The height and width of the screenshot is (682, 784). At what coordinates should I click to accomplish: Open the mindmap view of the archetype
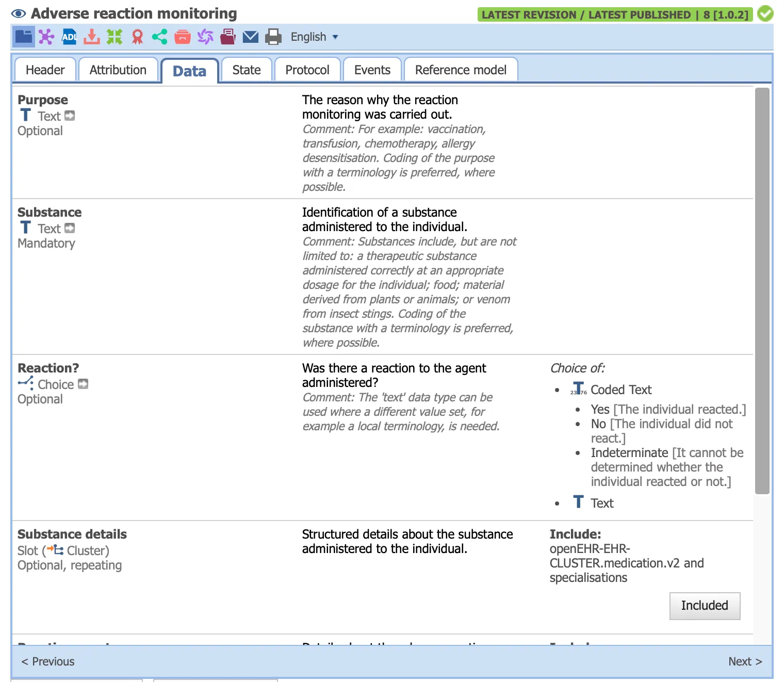pos(46,37)
